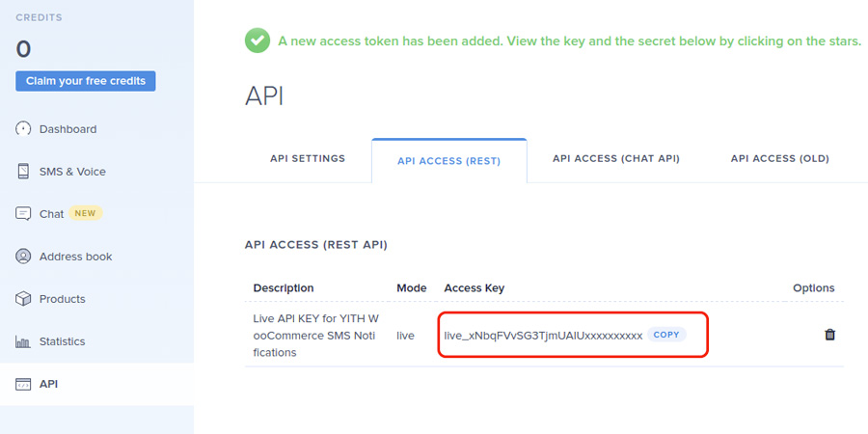Click the API sidebar icon
The width and height of the screenshot is (868, 434).
tap(23, 384)
